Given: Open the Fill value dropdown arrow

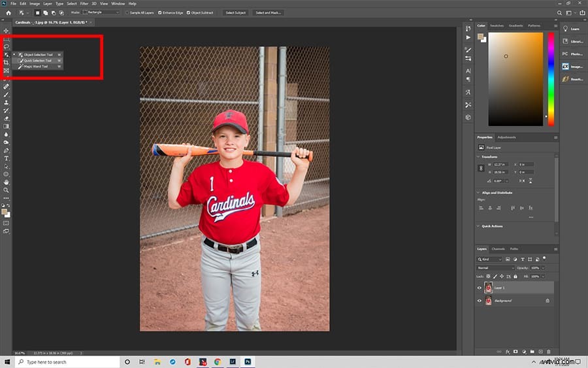Looking at the screenshot, I should (543, 276).
